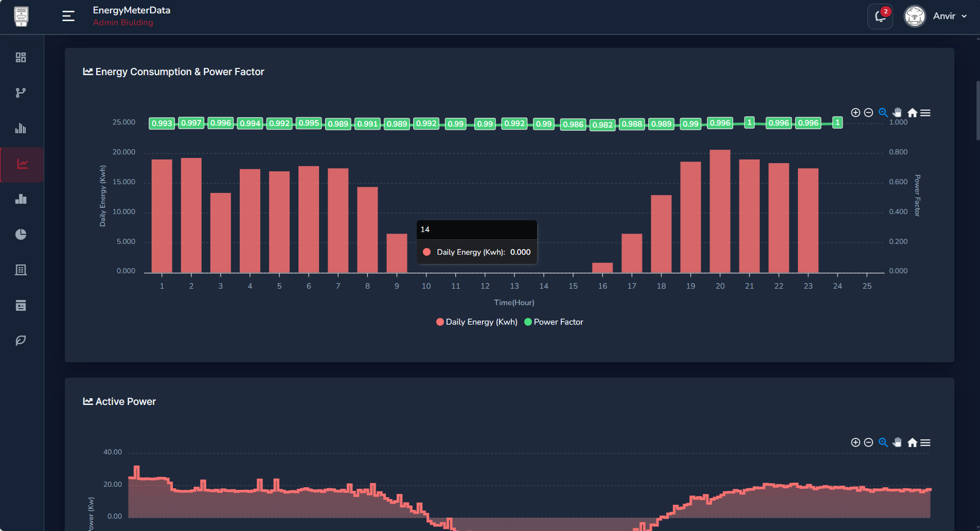Viewport: 980px width, 531px height.
Task: Open the dashboard grid icon in the sidebar
Action: pos(21,57)
